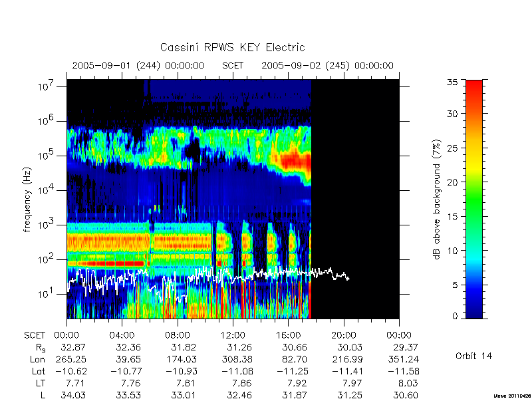Click the LT value '8.03'
Screen dimensions: 532x399
[x=408, y=383]
